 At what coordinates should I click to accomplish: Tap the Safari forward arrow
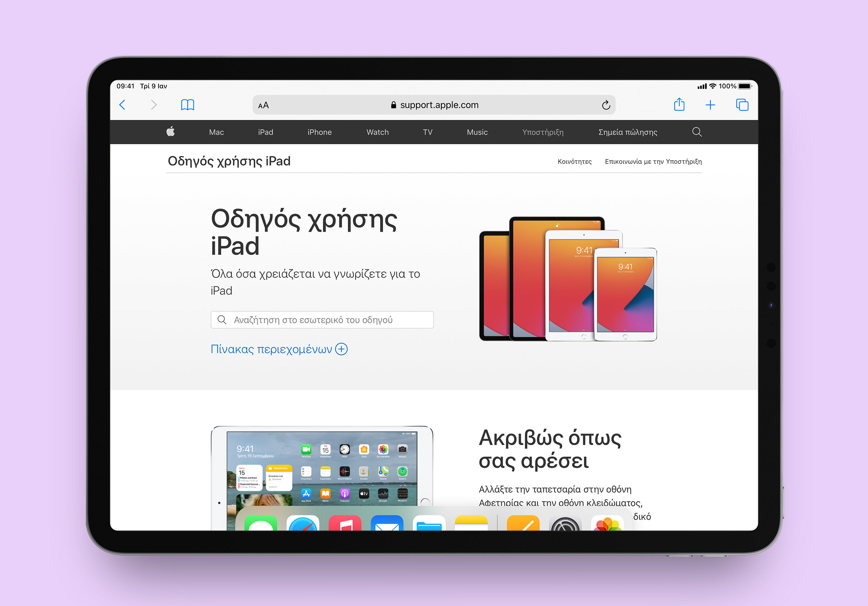click(x=153, y=105)
